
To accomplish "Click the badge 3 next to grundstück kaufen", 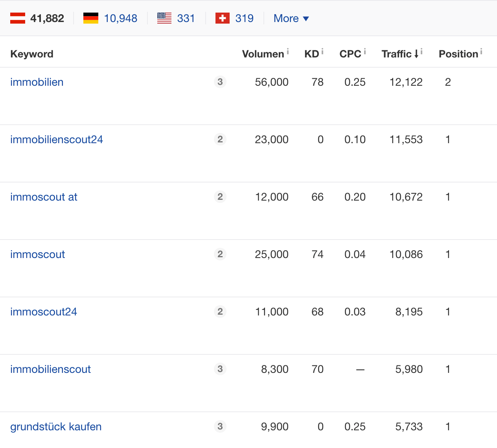I will [220, 426].
